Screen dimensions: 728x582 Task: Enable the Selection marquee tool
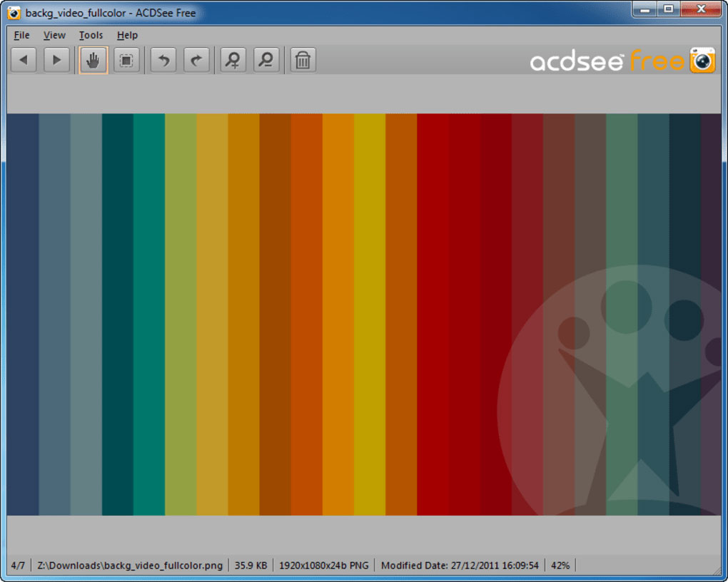[x=126, y=60]
